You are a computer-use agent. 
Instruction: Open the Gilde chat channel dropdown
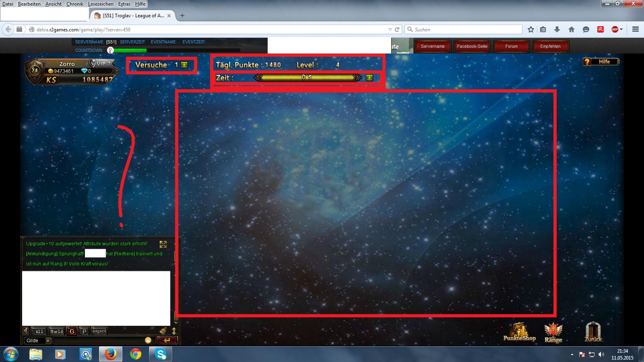point(48,341)
